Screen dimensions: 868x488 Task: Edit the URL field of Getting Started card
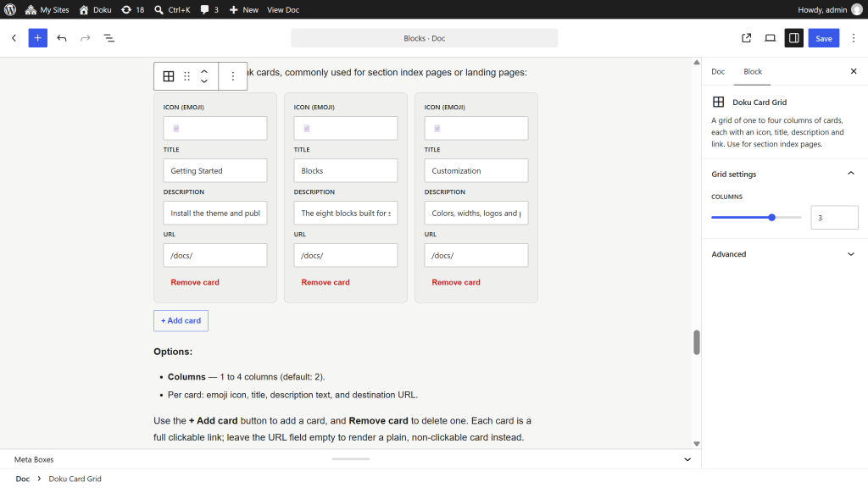coord(215,255)
